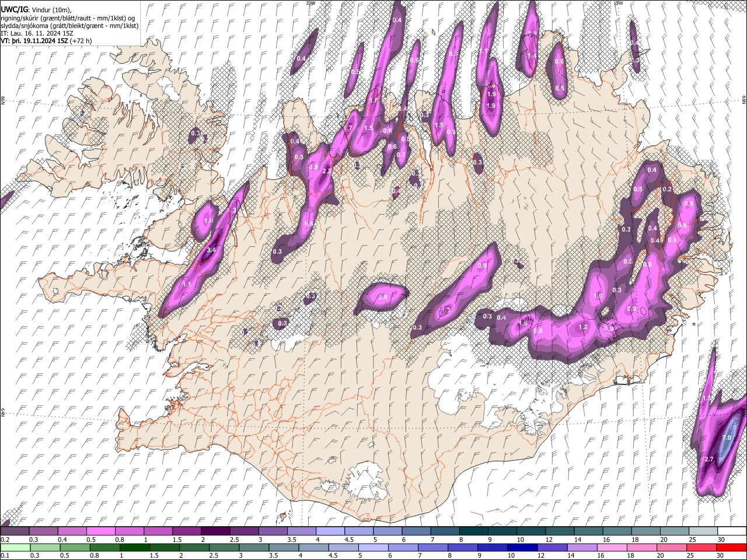Click the 'slydda/snjókoma' legend description line
The image size is (747, 560).
click(x=69, y=26)
